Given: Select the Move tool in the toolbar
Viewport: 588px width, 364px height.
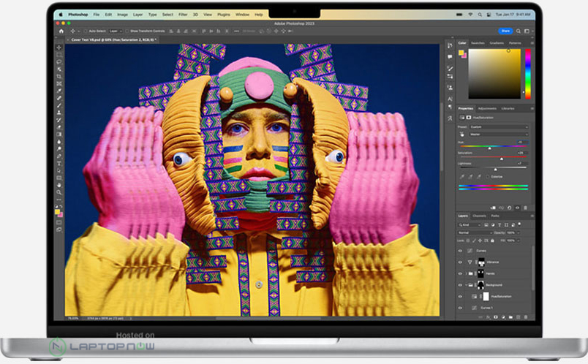Looking at the screenshot, I should (59, 48).
